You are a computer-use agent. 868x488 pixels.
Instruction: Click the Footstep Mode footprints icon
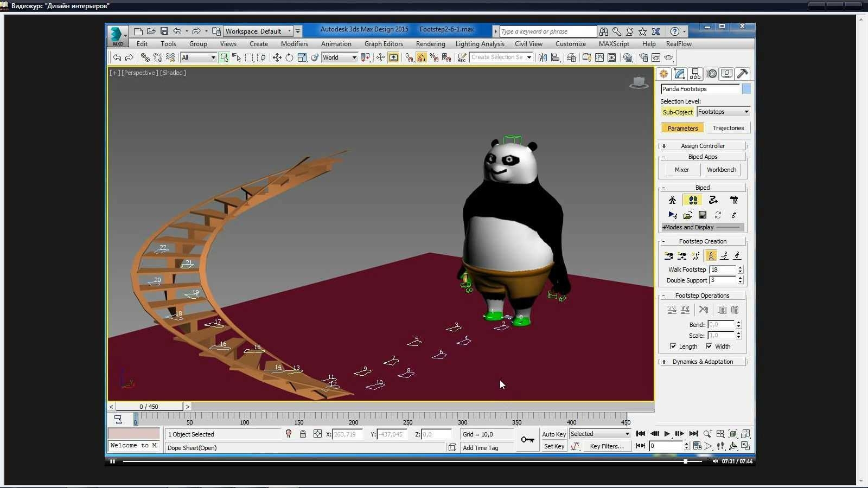coord(693,200)
